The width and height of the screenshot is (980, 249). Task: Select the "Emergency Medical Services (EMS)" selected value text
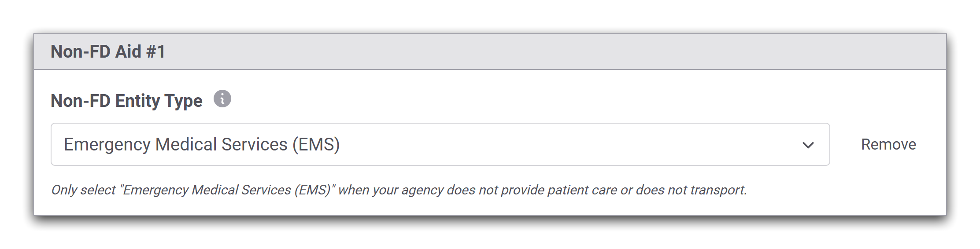[x=202, y=145]
